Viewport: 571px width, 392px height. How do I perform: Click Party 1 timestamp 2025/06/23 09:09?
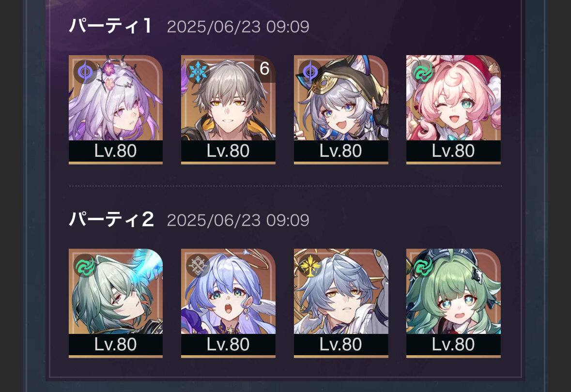[x=238, y=27]
